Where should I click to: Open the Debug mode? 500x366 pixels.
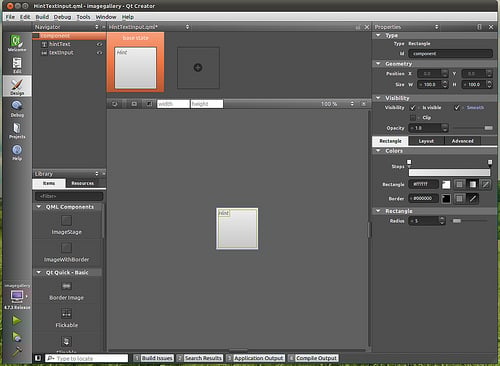coord(17,109)
